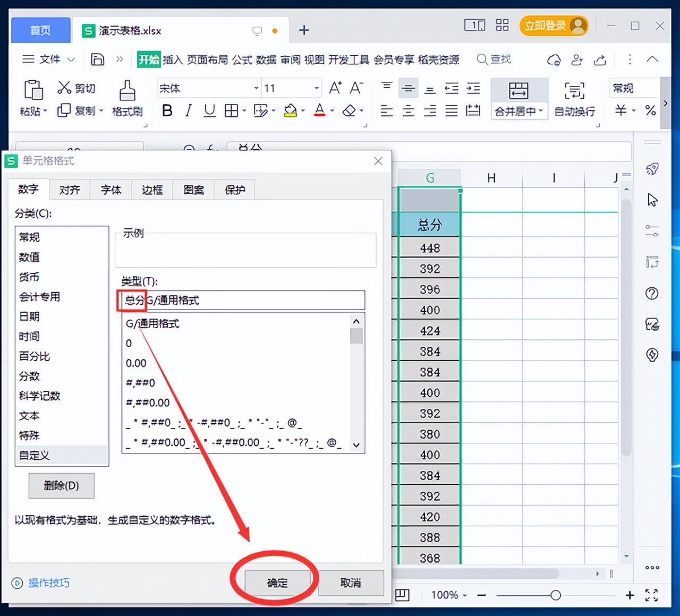Screen dimensions: 680x616
Task: Switch to the 对齐 tab
Action: click(70, 190)
